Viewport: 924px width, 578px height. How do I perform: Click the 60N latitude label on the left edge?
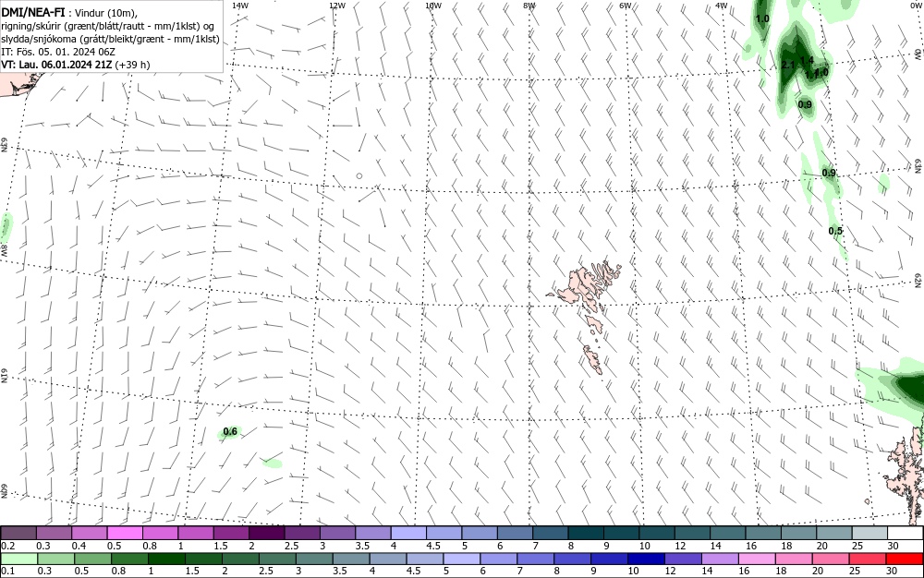(x=5, y=492)
